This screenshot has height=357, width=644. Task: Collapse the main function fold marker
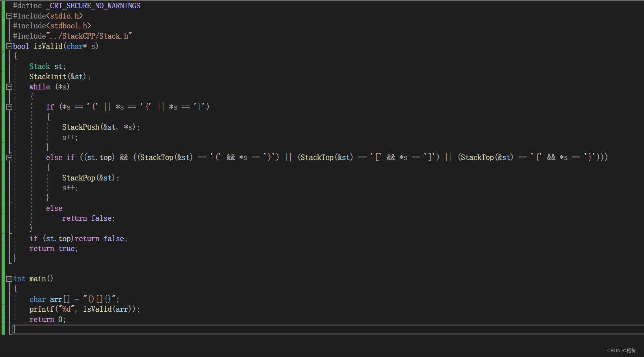tap(9, 279)
